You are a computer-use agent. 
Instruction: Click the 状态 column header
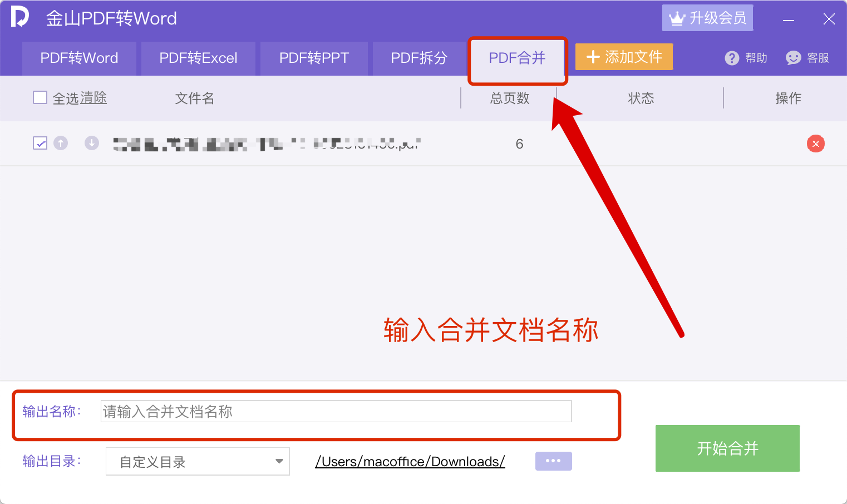click(x=641, y=98)
